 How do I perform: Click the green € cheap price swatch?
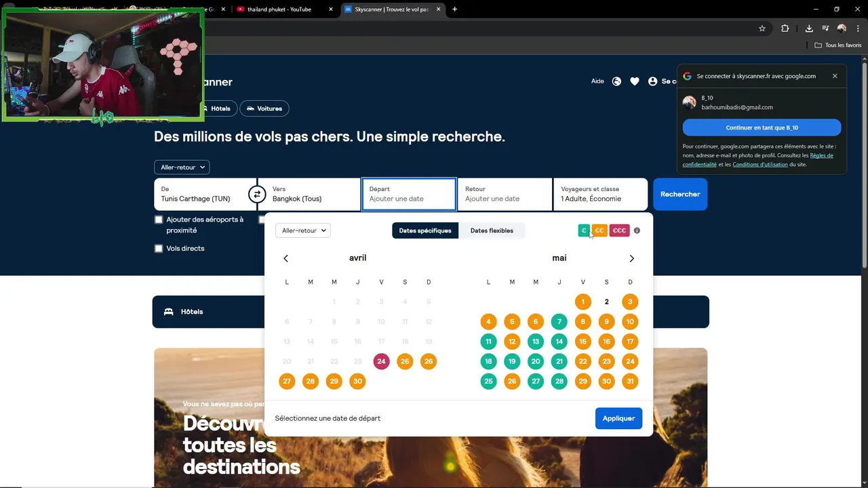click(584, 230)
